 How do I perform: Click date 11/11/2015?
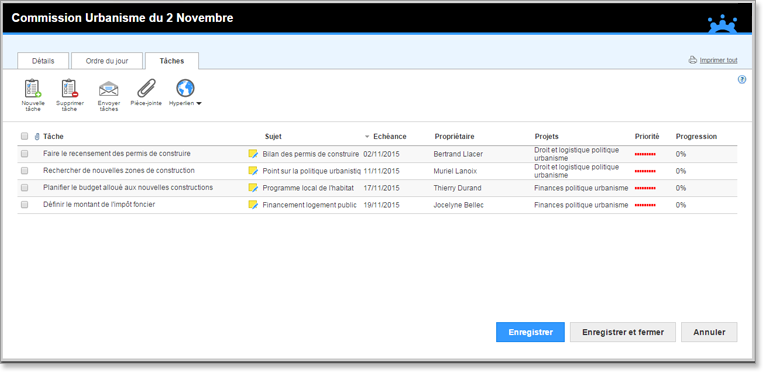coord(382,171)
